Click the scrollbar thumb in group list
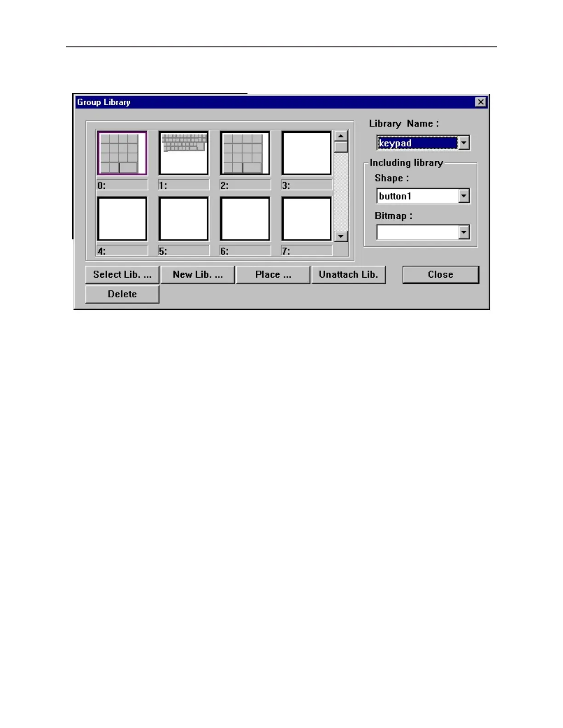The width and height of the screenshot is (563, 728). pyautogui.click(x=341, y=147)
